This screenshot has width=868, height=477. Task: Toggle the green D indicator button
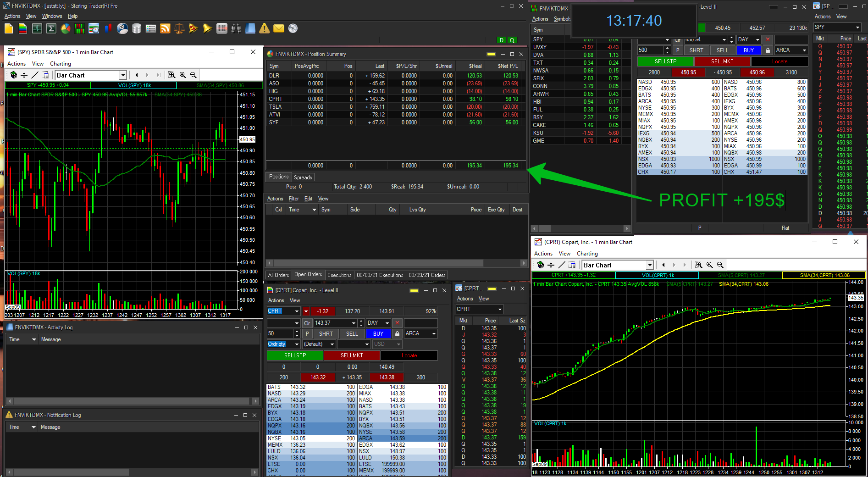click(x=502, y=40)
